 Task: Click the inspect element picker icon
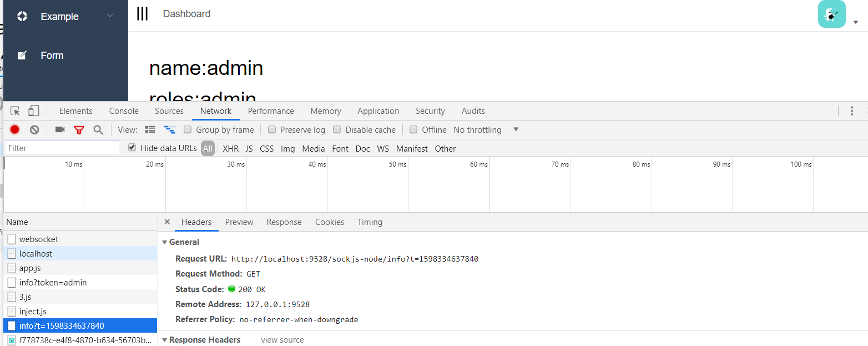(16, 111)
